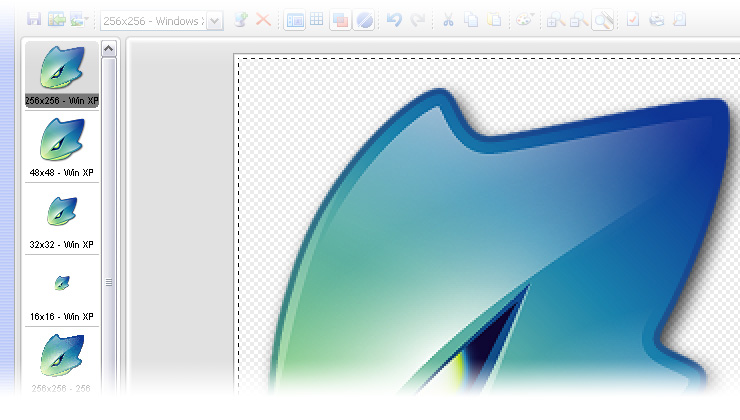Select the 256x256 - 256 colors thumbnail
740x420 pixels.
click(x=62, y=361)
